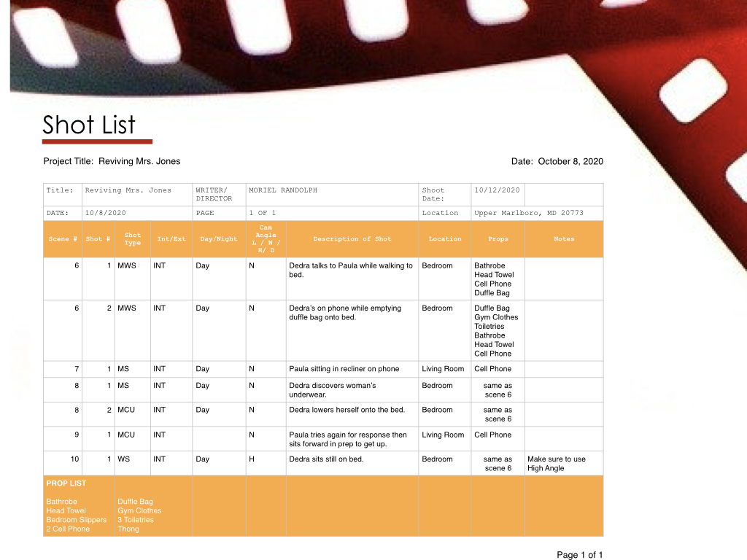Click the 'Page 1 of 1' footer text

pos(579,555)
